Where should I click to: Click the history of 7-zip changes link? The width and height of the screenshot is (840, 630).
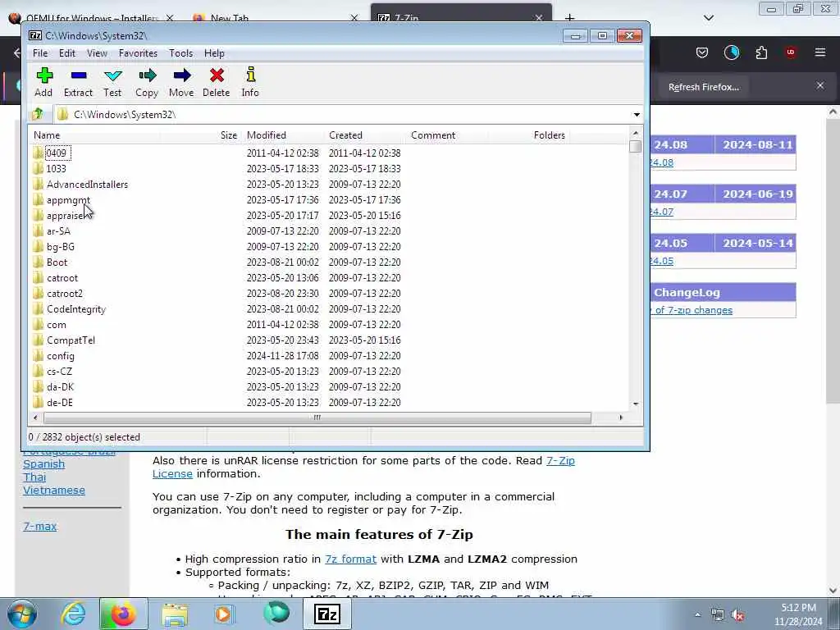tap(691, 310)
